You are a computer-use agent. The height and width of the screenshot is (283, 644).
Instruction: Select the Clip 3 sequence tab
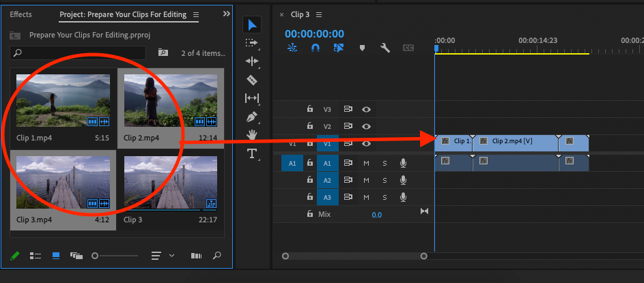[x=300, y=14]
